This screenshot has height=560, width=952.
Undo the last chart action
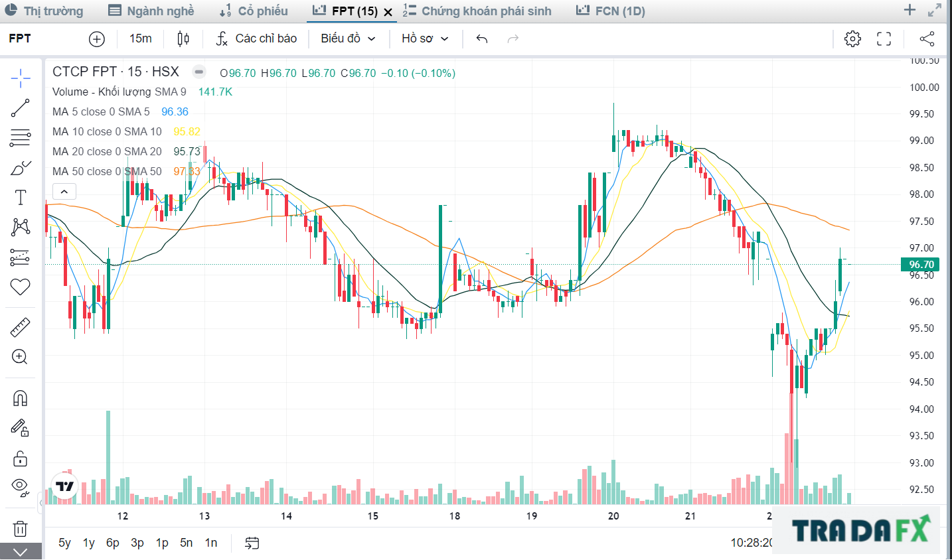point(482,38)
